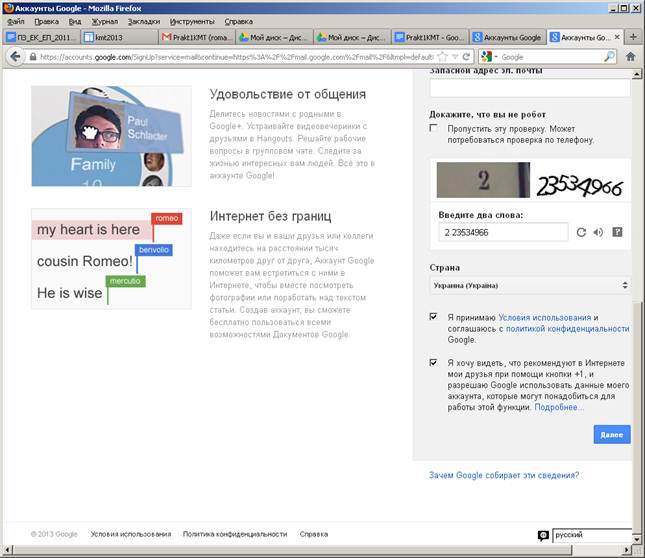The height and width of the screenshot is (558, 645).
Task: Click the 'Удовольствие от общения' heading
Action: (288, 94)
